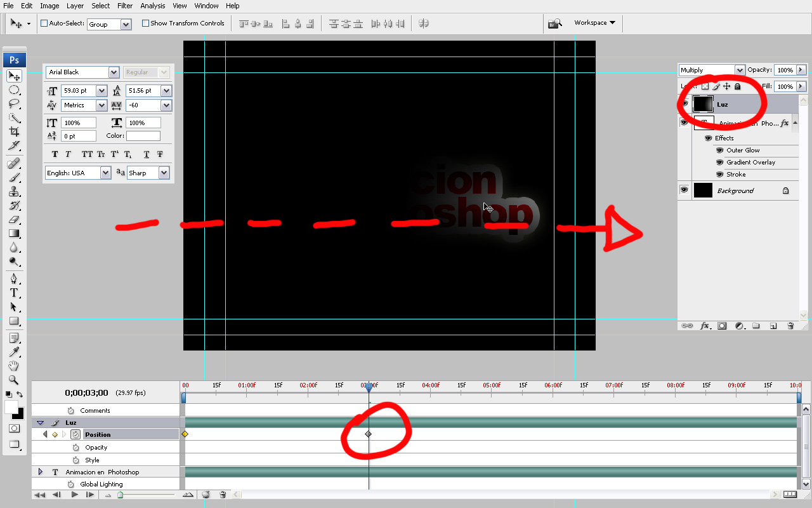The width and height of the screenshot is (812, 508).
Task: Select the Gradient tool
Action: click(x=14, y=234)
